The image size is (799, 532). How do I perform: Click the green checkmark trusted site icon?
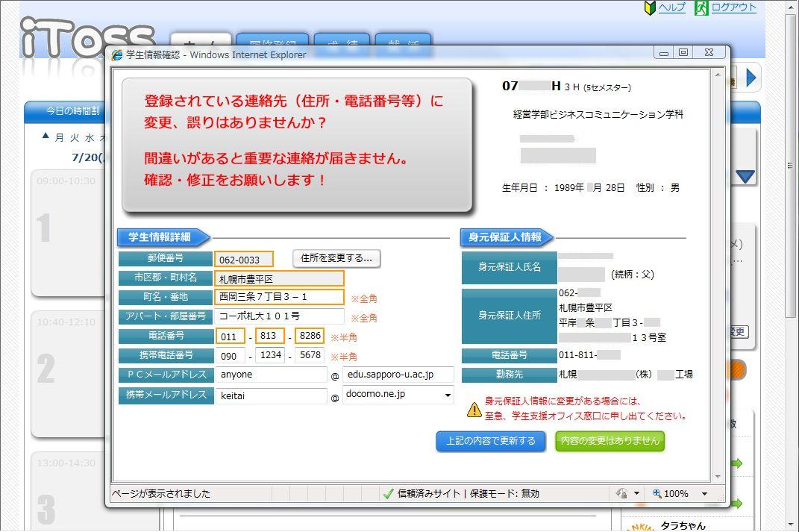point(388,493)
